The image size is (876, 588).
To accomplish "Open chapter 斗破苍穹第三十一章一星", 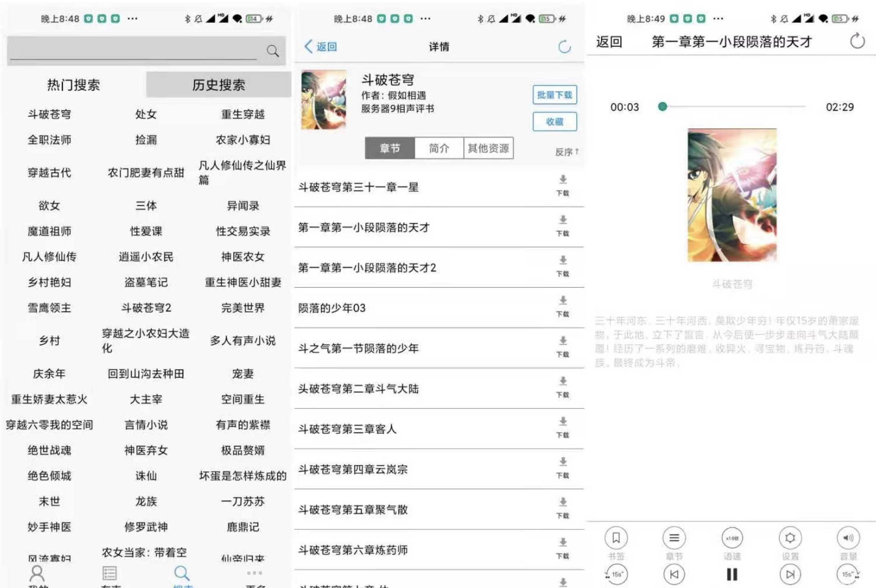I will [x=359, y=187].
